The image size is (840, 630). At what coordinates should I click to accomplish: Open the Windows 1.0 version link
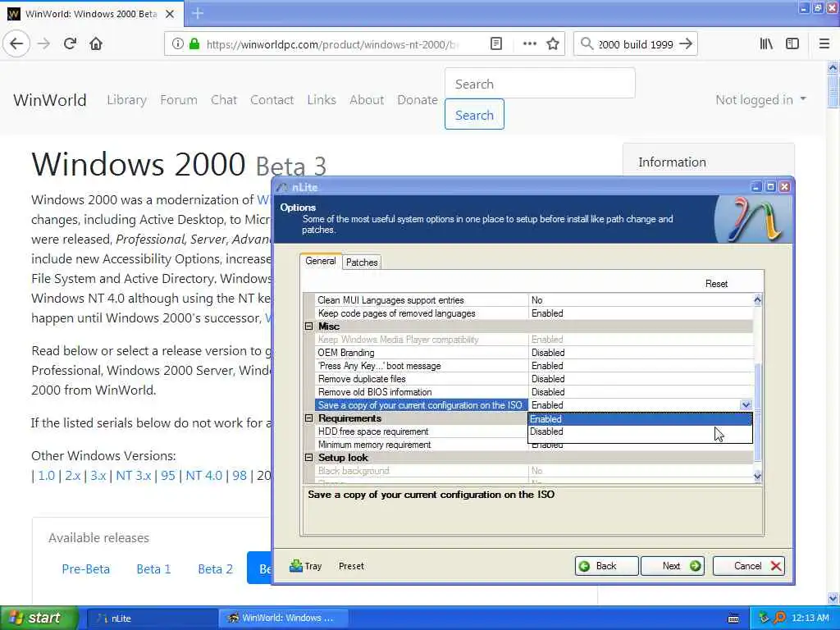click(46, 476)
